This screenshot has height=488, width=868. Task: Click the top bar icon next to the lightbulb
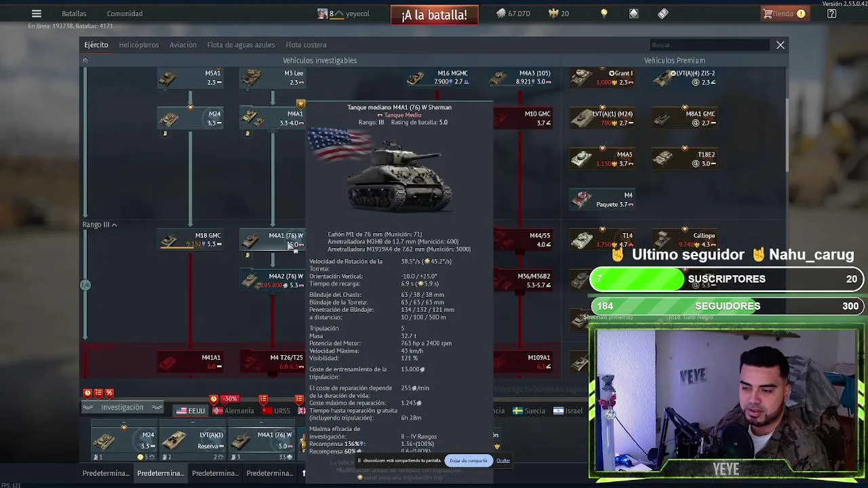(633, 14)
